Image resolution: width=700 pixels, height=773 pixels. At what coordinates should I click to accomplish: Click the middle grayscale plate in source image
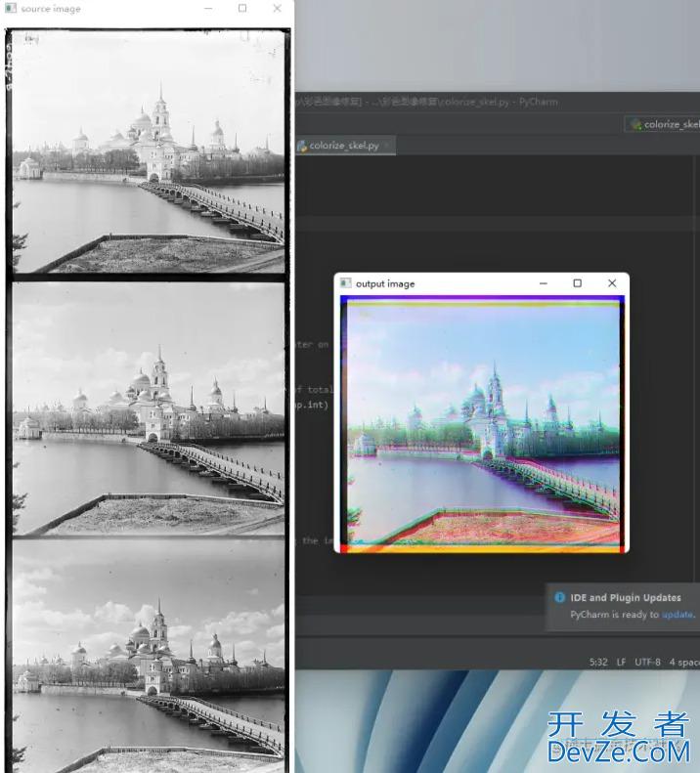click(x=148, y=408)
